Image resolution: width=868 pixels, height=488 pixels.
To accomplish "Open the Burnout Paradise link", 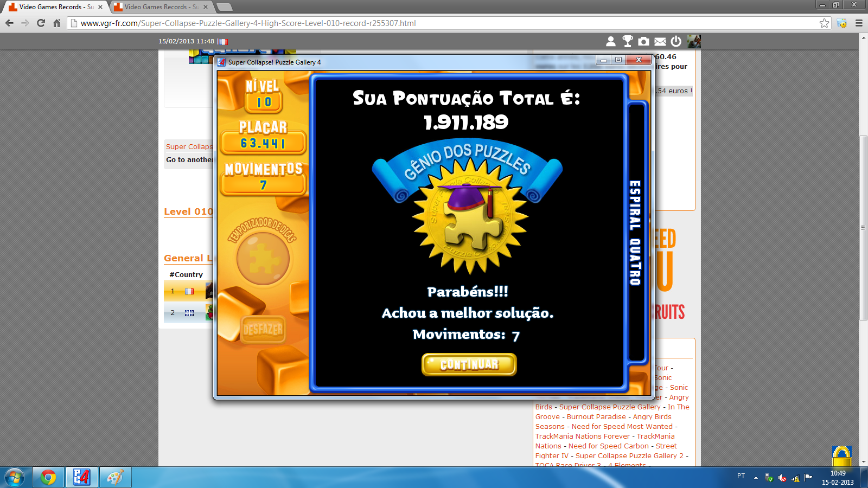I will (x=596, y=417).
